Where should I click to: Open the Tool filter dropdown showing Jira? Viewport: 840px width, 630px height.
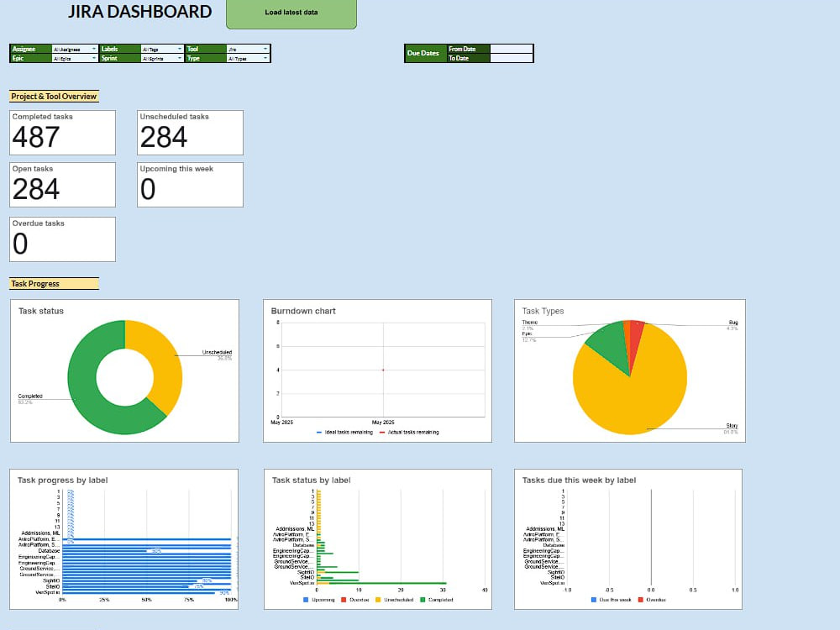pos(248,49)
